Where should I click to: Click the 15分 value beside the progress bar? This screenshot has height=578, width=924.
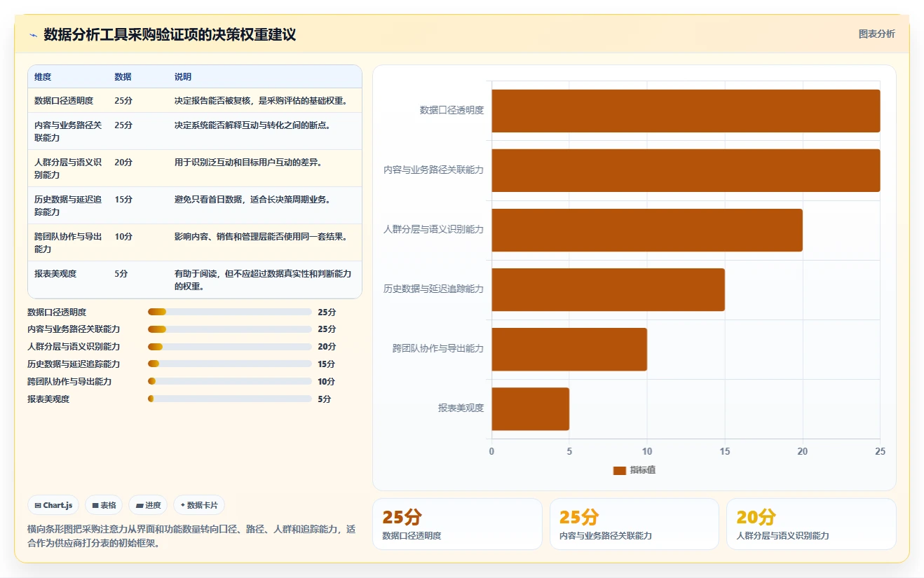tap(327, 364)
